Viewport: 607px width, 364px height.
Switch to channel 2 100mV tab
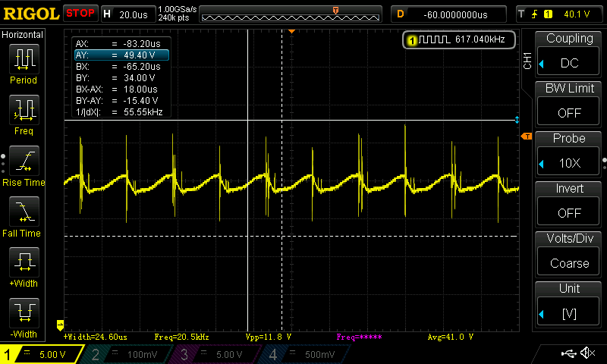point(131,354)
